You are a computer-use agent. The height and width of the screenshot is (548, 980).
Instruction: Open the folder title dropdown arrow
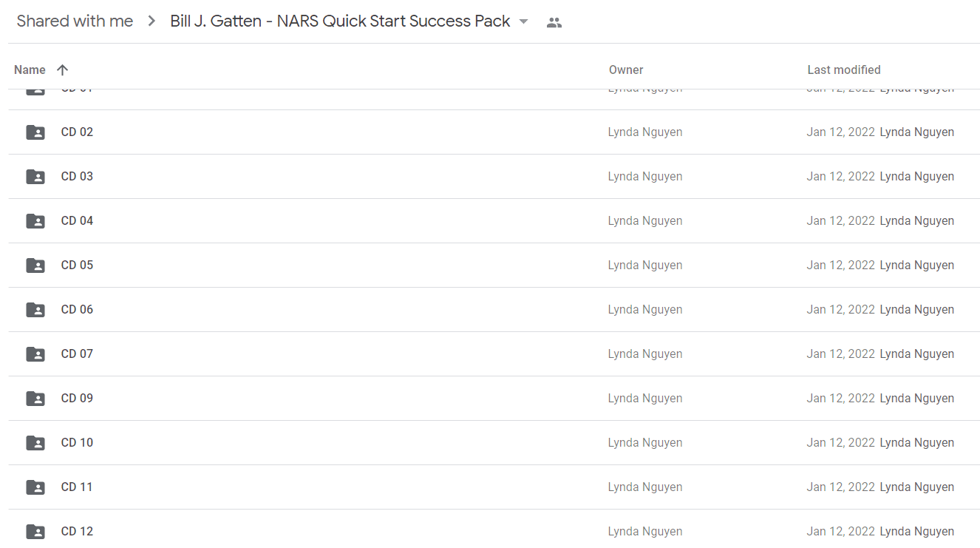[x=523, y=21]
